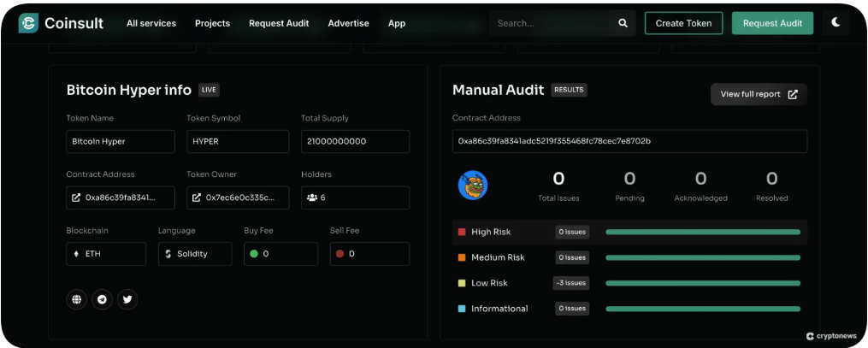868x348 pixels.
Task: Open View full report
Action: click(758, 94)
